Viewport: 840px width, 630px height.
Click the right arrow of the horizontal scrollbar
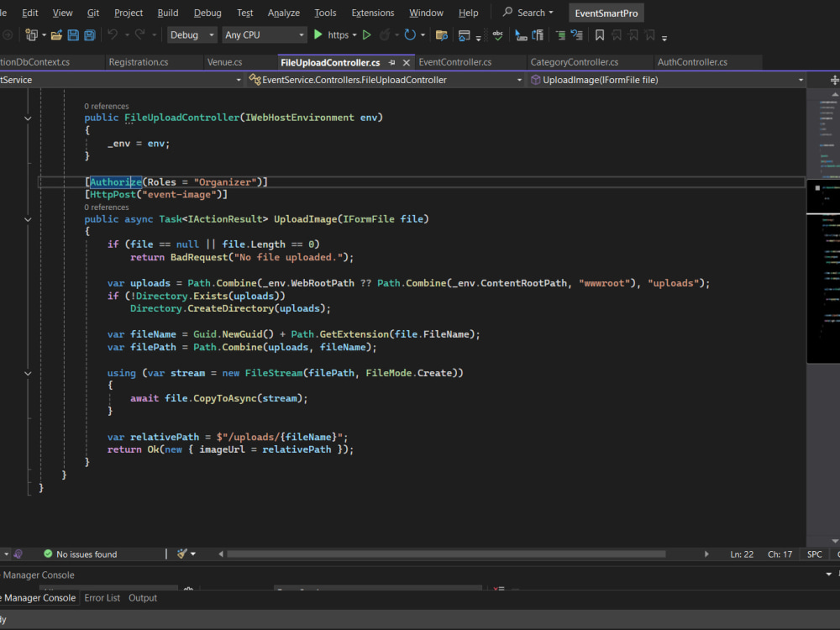pyautogui.click(x=706, y=554)
